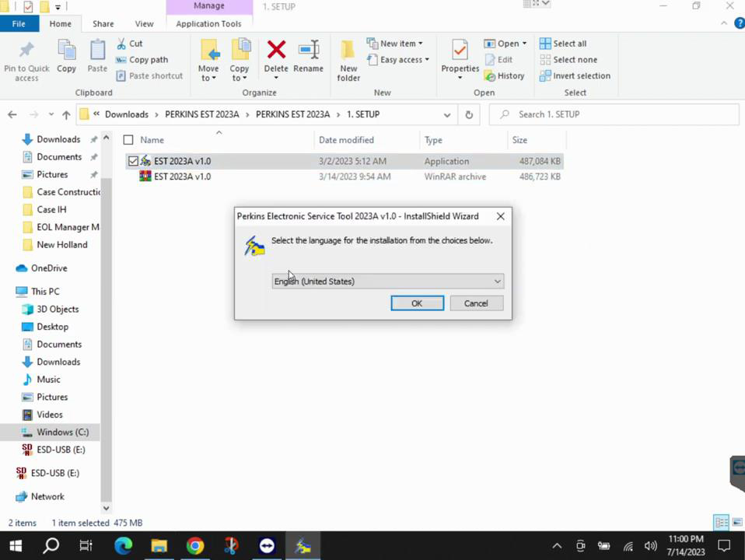745x560 pixels.
Task: Sort files by Size column
Action: click(519, 140)
